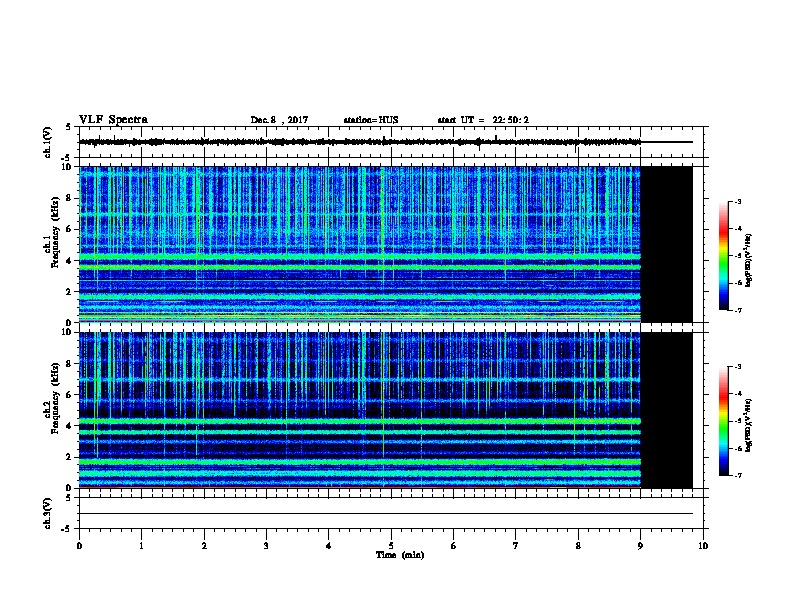Click time axis tick label "5"

[391, 546]
